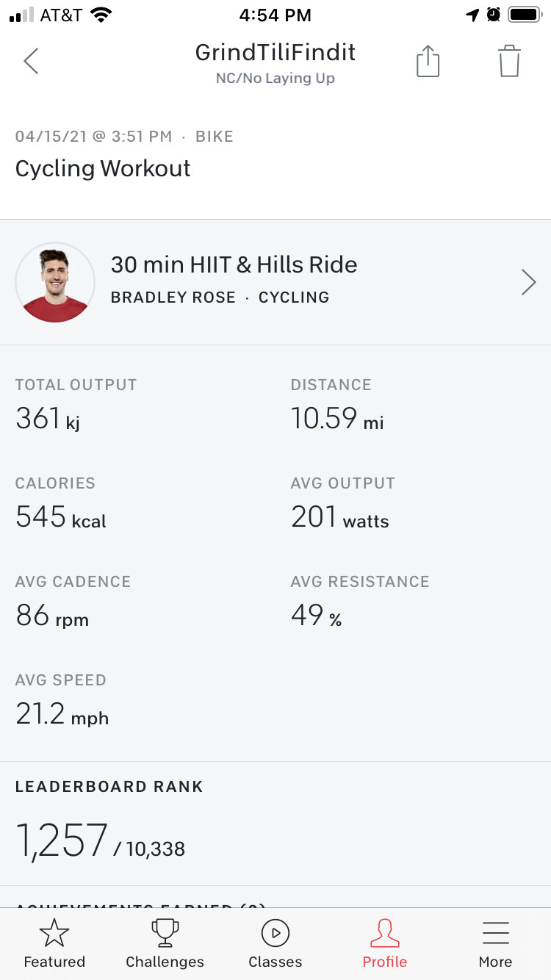Tap the Calories 545 kcal stat
The width and height of the screenshot is (551, 980).
click(60, 517)
